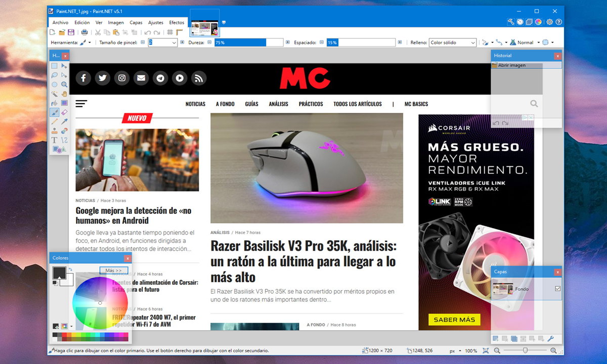Choose the Text tool
The height and width of the screenshot is (364, 607).
[55, 140]
